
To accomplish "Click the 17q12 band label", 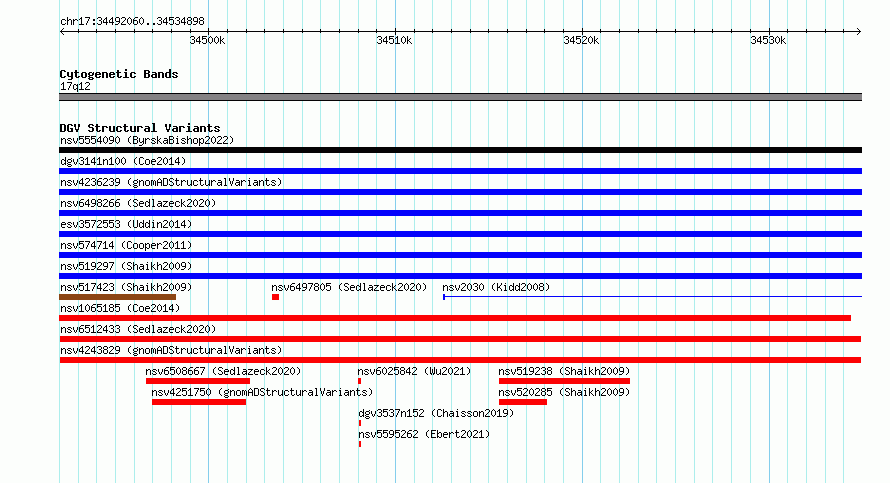I will point(75,86).
